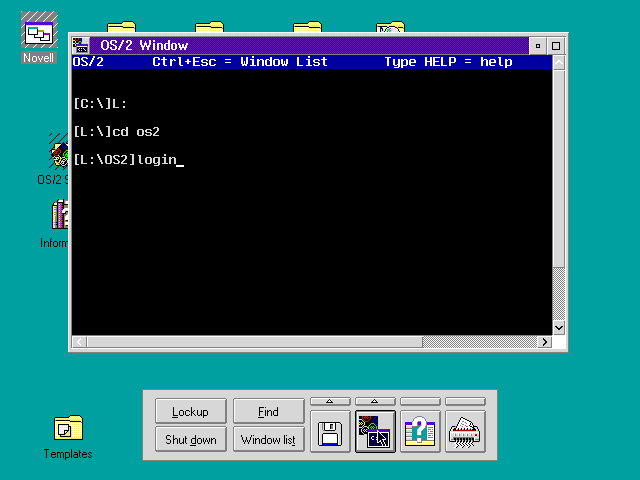Maximize the OS/2 Window
640x480 pixels.
[x=556, y=46]
